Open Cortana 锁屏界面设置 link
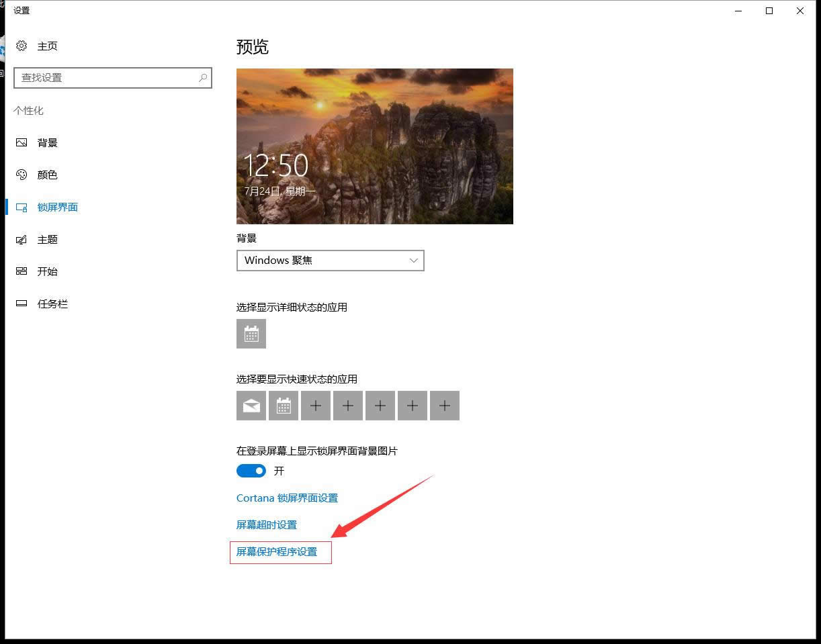The height and width of the screenshot is (644, 821). coord(287,498)
